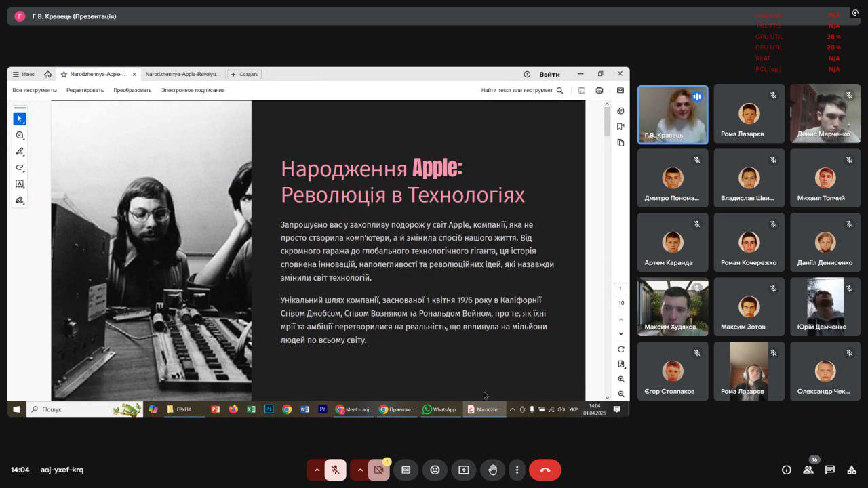Open WhatsApp from the taskbar
868x488 pixels.
point(439,409)
